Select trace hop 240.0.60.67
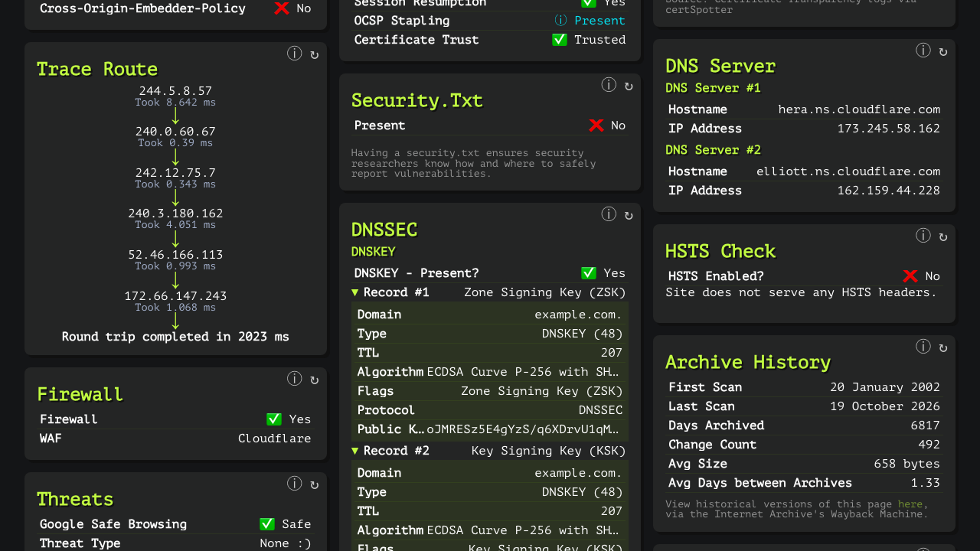The width and height of the screenshot is (980, 551). [175, 132]
